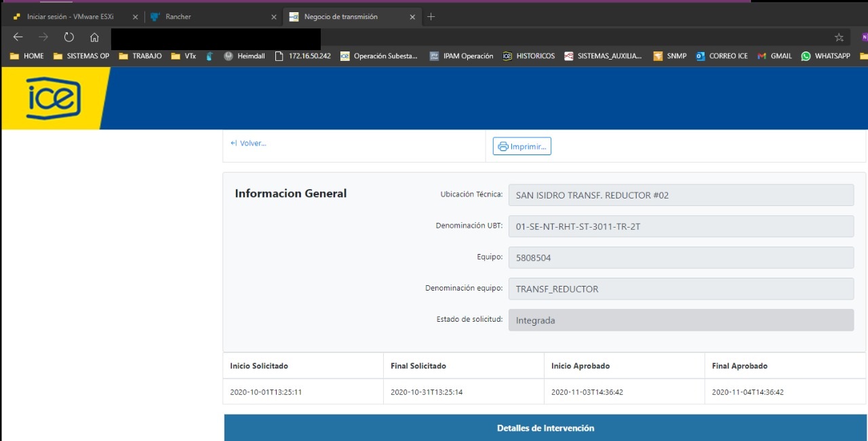Select the date 2020-10-01T13:25:11

pos(266,392)
